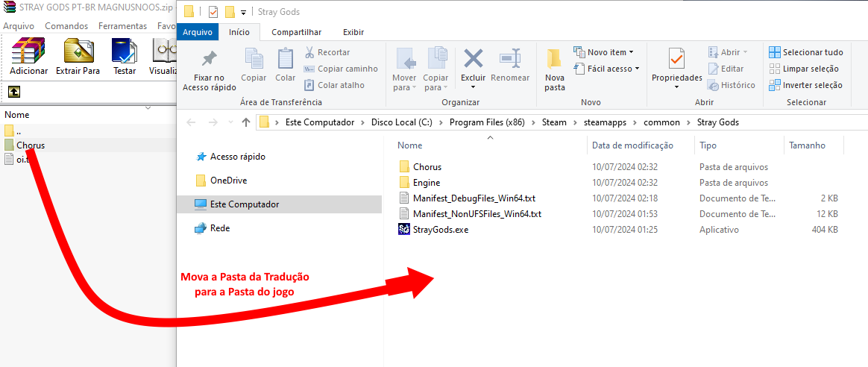Open Acesso rápido in navigation pane
This screenshot has width=868, height=367.
(x=231, y=157)
